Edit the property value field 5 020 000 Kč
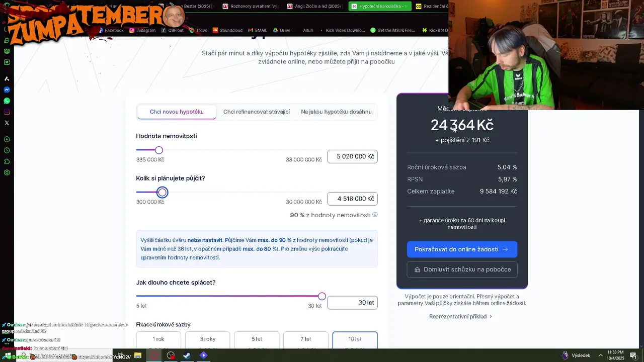Image resolution: width=644 pixels, height=362 pixels. (x=352, y=156)
